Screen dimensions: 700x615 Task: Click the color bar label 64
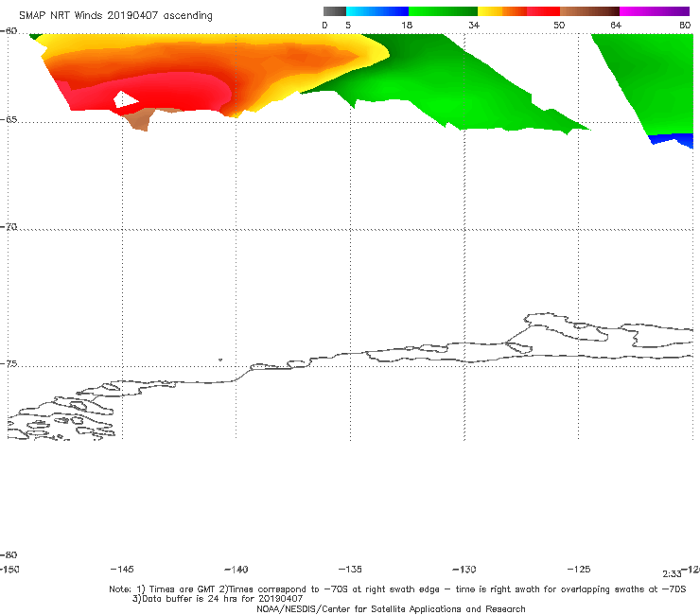(616, 25)
